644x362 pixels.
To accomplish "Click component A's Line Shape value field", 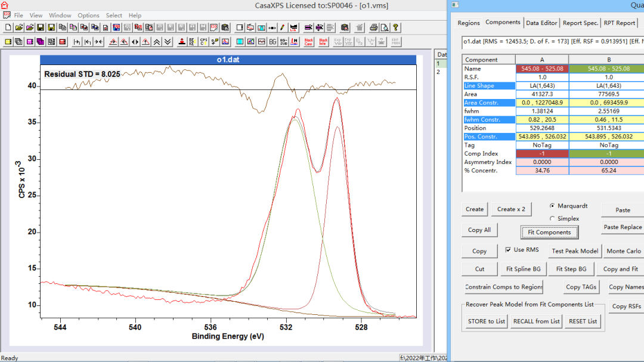I will [x=541, y=86].
